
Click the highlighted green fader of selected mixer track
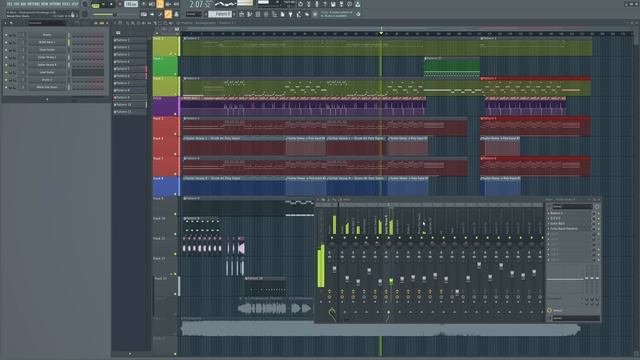(391, 281)
